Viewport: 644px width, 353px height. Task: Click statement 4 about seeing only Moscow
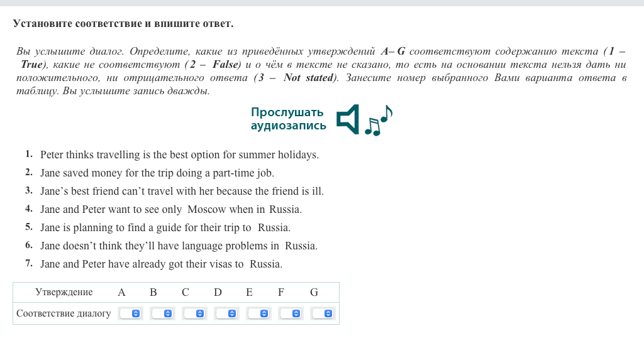pyautogui.click(x=170, y=209)
